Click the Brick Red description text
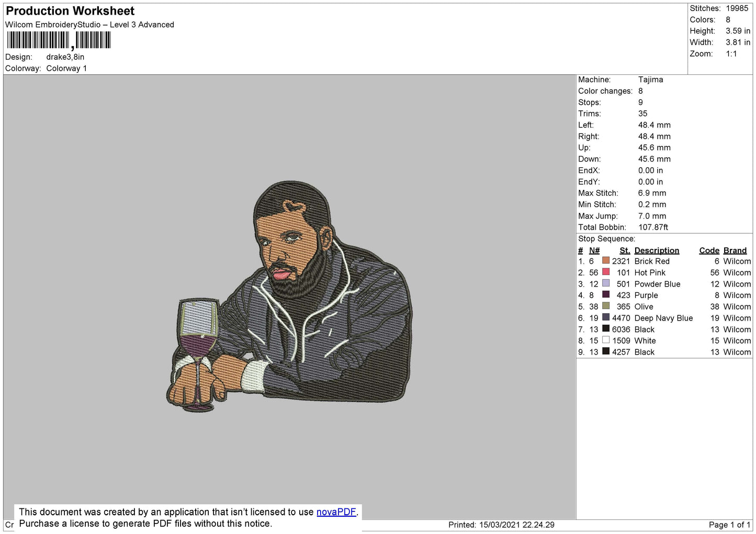This screenshot has height=534, width=756. click(x=652, y=261)
